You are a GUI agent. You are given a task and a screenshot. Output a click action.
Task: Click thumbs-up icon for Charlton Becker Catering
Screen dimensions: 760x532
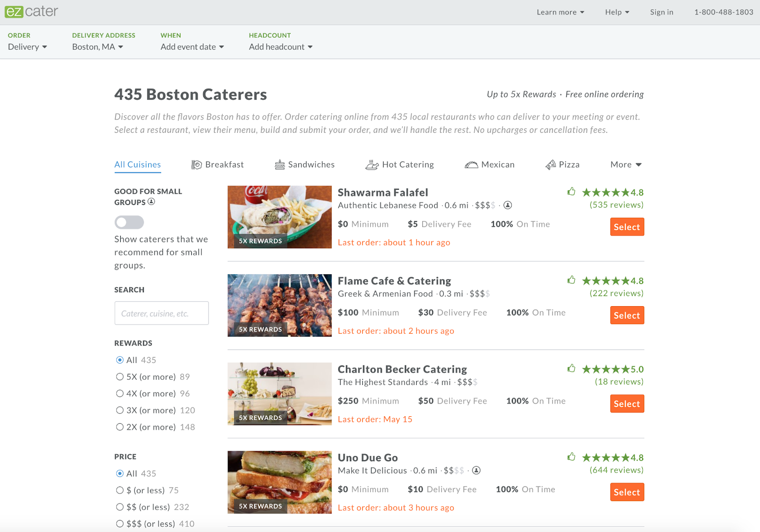(571, 368)
